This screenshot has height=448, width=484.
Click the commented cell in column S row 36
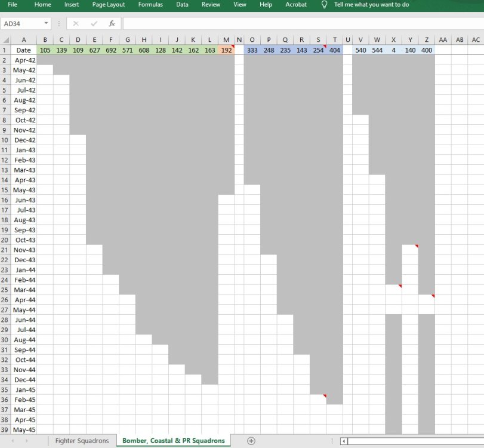click(318, 400)
